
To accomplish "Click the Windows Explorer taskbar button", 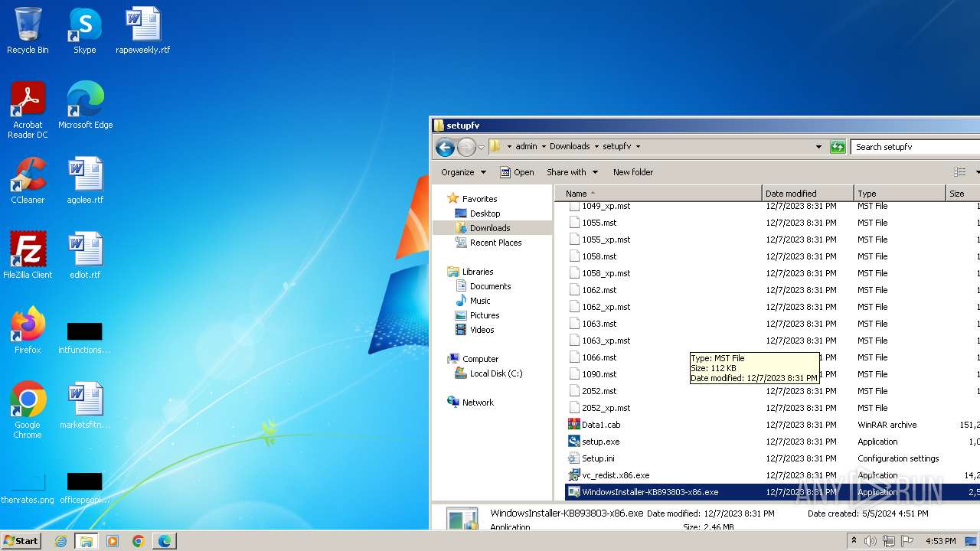I will pyautogui.click(x=87, y=541).
